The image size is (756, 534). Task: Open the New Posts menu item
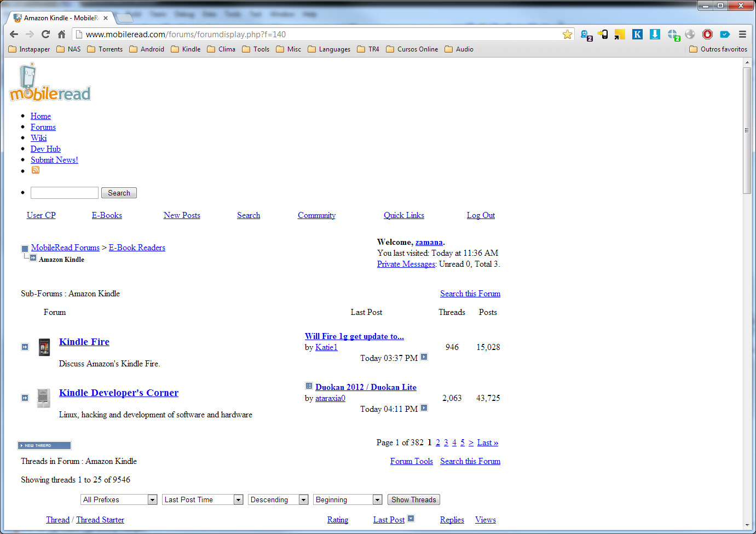pos(182,215)
